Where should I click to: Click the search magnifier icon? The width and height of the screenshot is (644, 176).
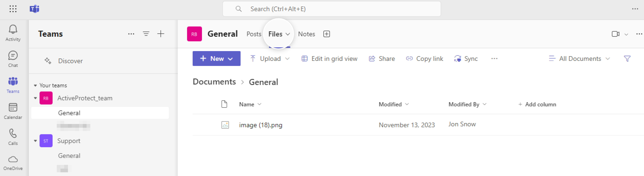point(238,9)
